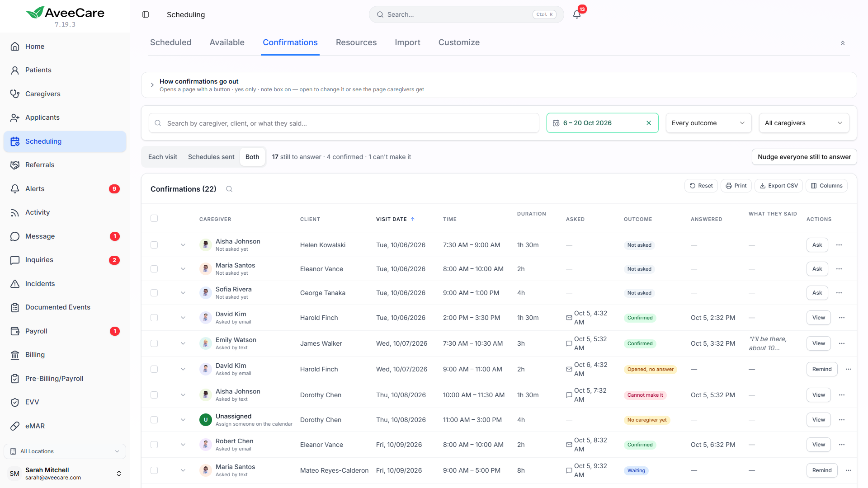Open more options for Unassigned row

pos(842,420)
